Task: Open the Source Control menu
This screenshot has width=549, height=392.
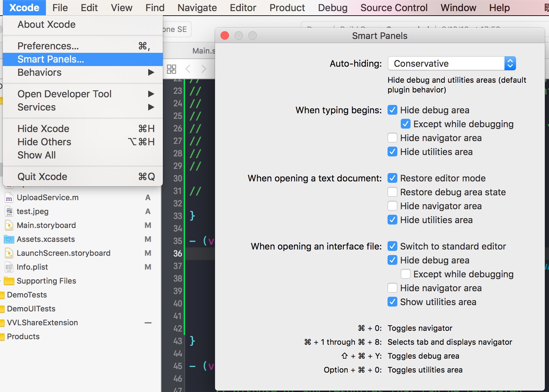Action: [x=394, y=8]
